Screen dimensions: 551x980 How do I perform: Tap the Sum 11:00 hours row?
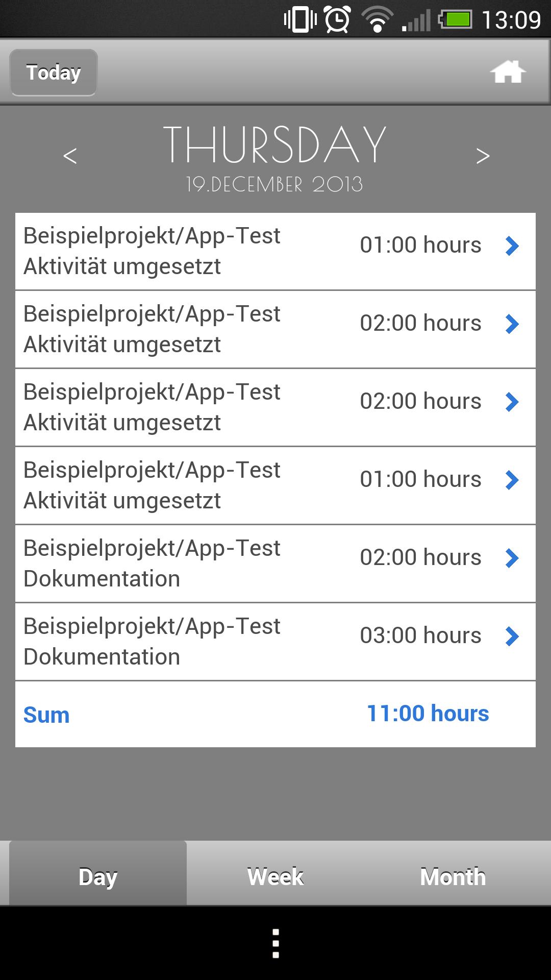tap(275, 714)
